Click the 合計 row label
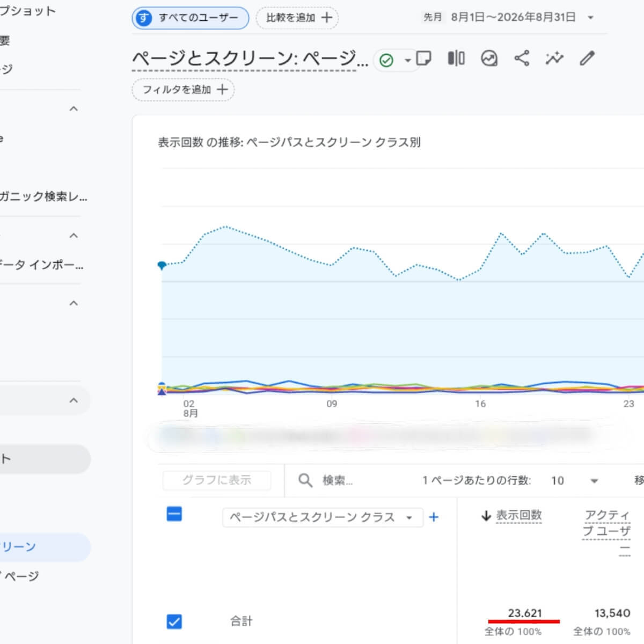This screenshot has height=644, width=644. pos(241,621)
